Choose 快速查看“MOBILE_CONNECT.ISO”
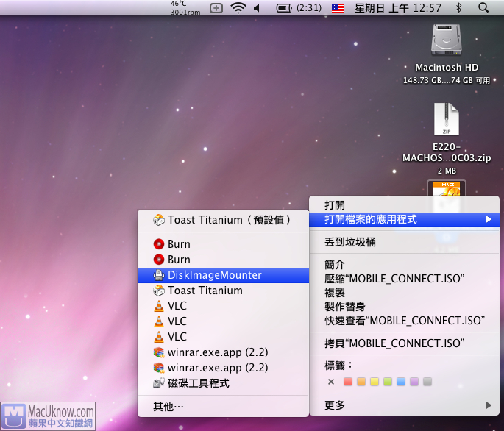Image resolution: width=504 pixels, height=431 pixels. (404, 321)
